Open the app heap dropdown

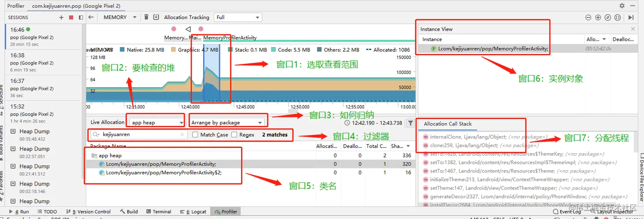pyautogui.click(x=156, y=122)
